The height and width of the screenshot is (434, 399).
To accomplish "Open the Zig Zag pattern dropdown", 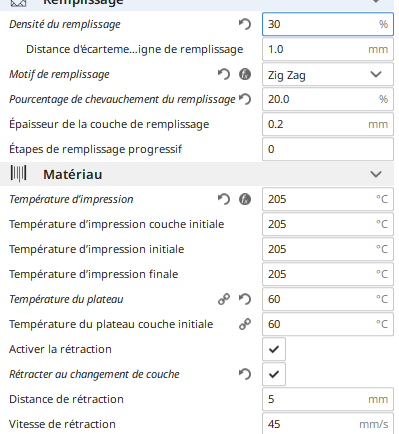I will click(x=328, y=74).
